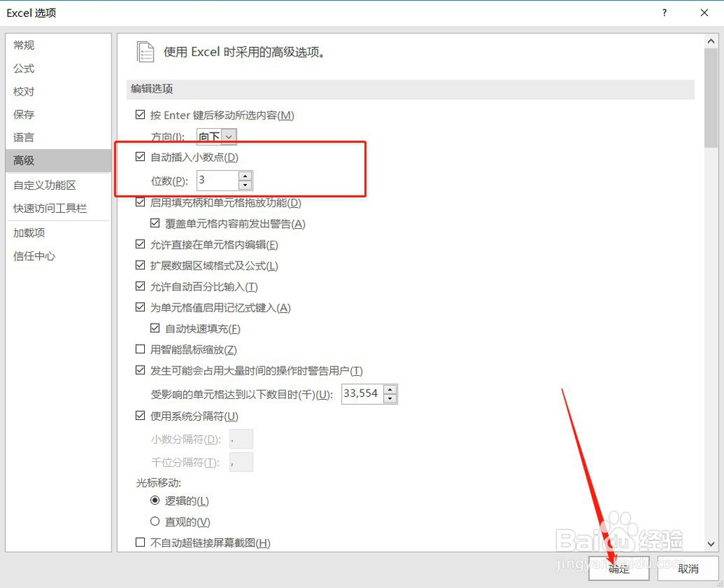Toggle 覆盖单元格内容前发出警告 checkbox
This screenshot has height=588, width=724.
point(155,224)
